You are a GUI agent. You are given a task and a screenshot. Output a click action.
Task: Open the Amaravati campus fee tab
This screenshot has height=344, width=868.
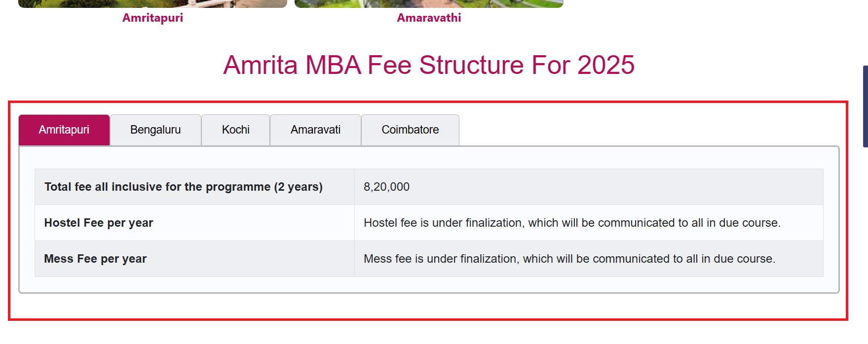[315, 130]
